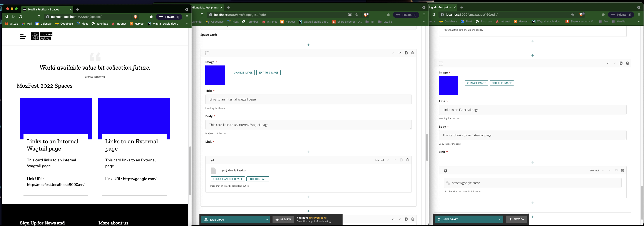Click Save Draft in middle window

(233, 219)
